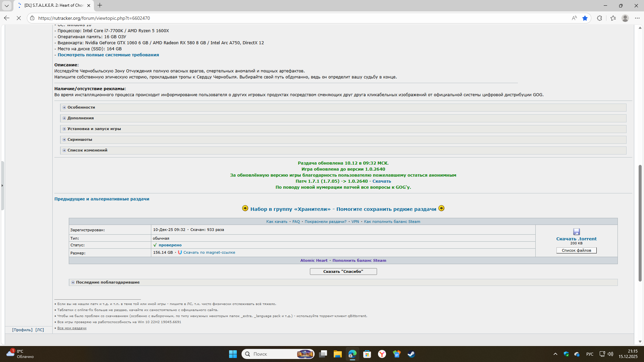Open the Yandex browser taskbar icon
The image size is (644, 362).
[382, 354]
